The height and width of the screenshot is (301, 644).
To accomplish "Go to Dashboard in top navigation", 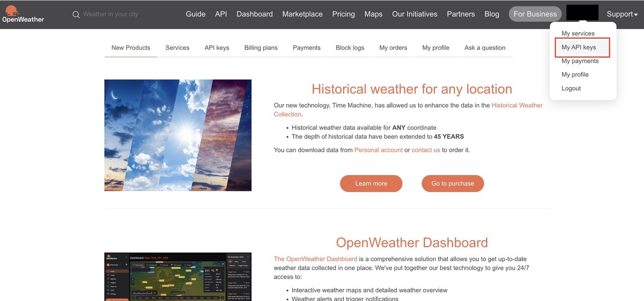I will [254, 14].
